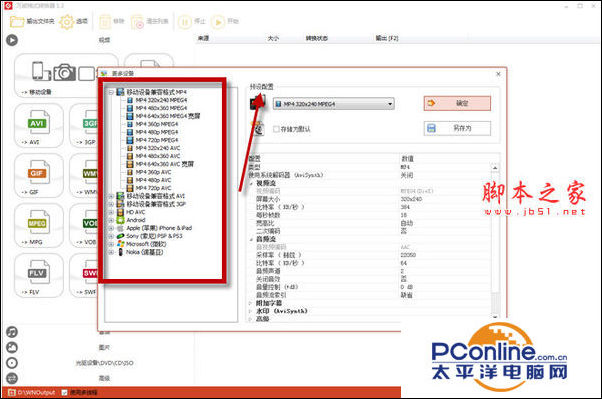Open the options gear icon
Image resolution: width=602 pixels, height=399 pixels.
67,22
